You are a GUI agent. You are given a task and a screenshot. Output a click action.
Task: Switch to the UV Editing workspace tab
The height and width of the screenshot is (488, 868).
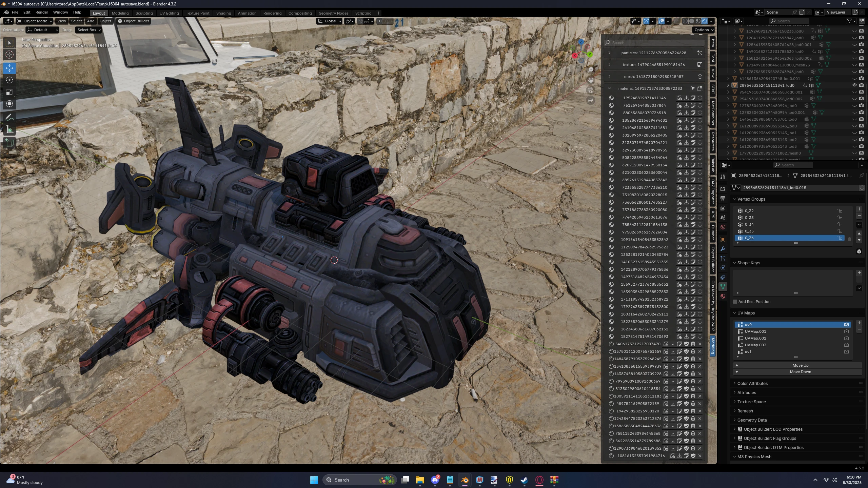(169, 13)
